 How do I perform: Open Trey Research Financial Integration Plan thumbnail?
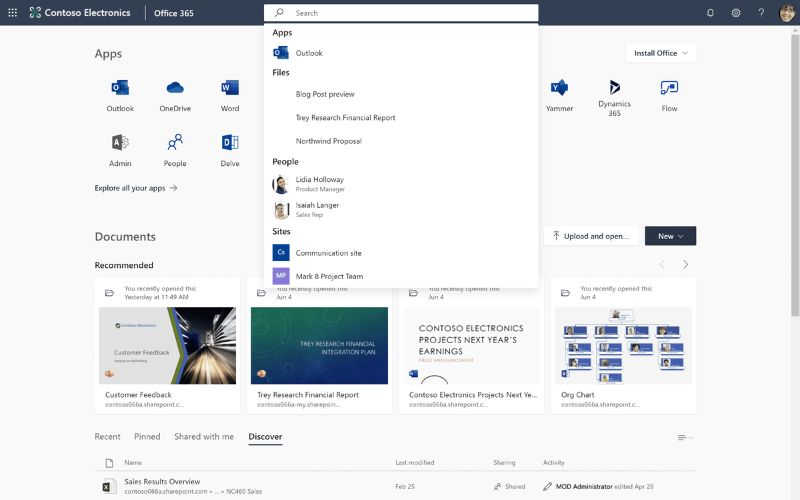pos(319,345)
